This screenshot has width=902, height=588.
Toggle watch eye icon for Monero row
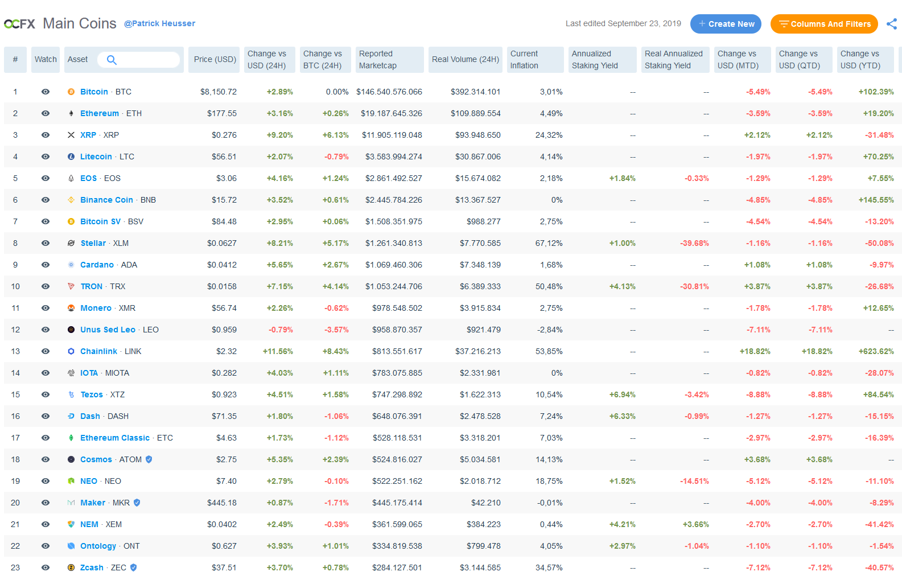click(46, 308)
